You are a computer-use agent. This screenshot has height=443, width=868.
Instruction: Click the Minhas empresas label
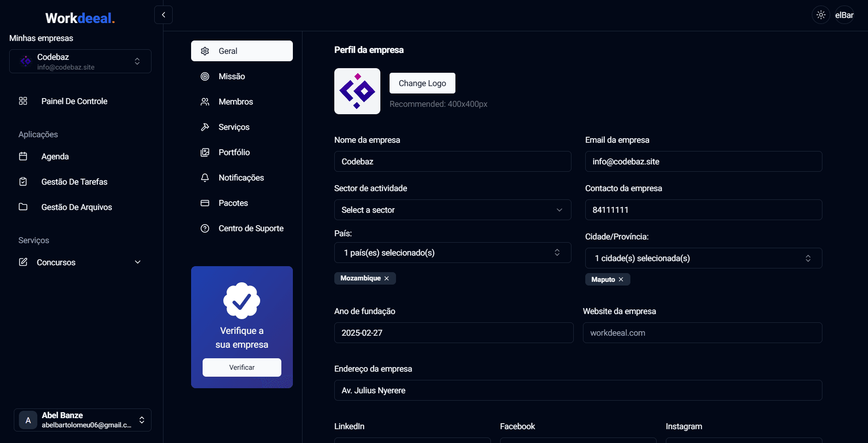point(41,38)
